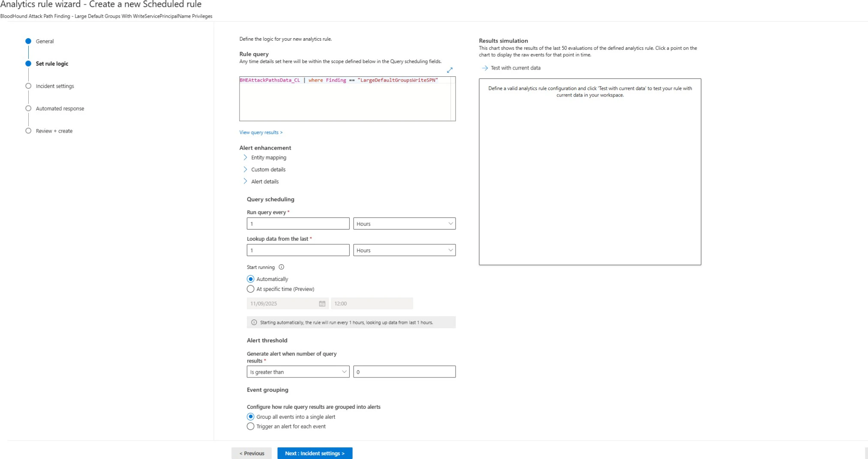Select Trigger an alert for each event
Viewport: 868px width, 459px height.
(251, 426)
